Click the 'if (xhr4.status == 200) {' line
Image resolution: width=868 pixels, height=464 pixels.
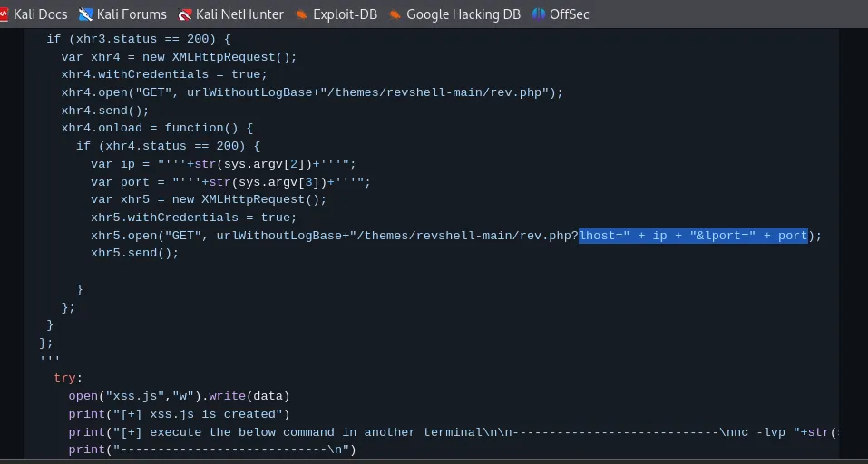point(169,146)
